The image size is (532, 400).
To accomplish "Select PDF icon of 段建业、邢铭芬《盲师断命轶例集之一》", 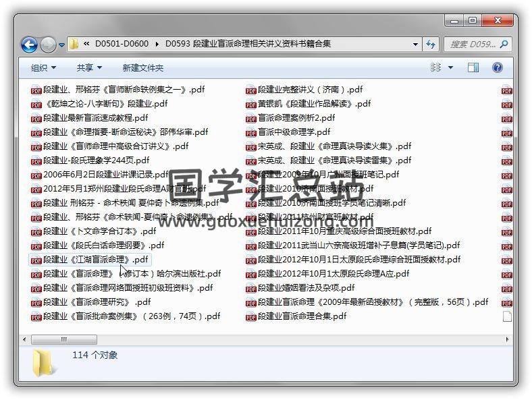I will click(36, 90).
